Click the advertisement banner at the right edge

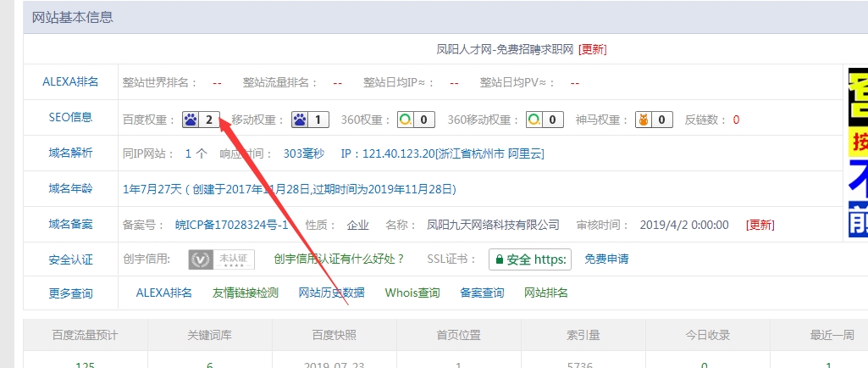click(x=858, y=153)
